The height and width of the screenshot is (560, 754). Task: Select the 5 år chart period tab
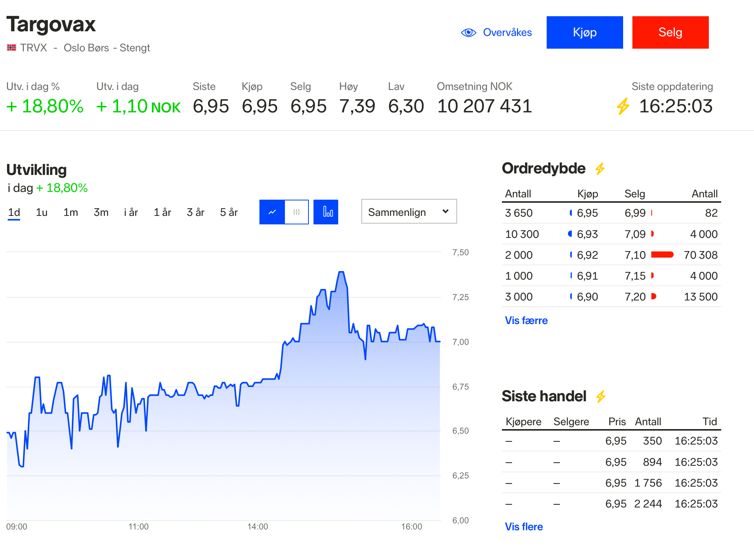[229, 212]
